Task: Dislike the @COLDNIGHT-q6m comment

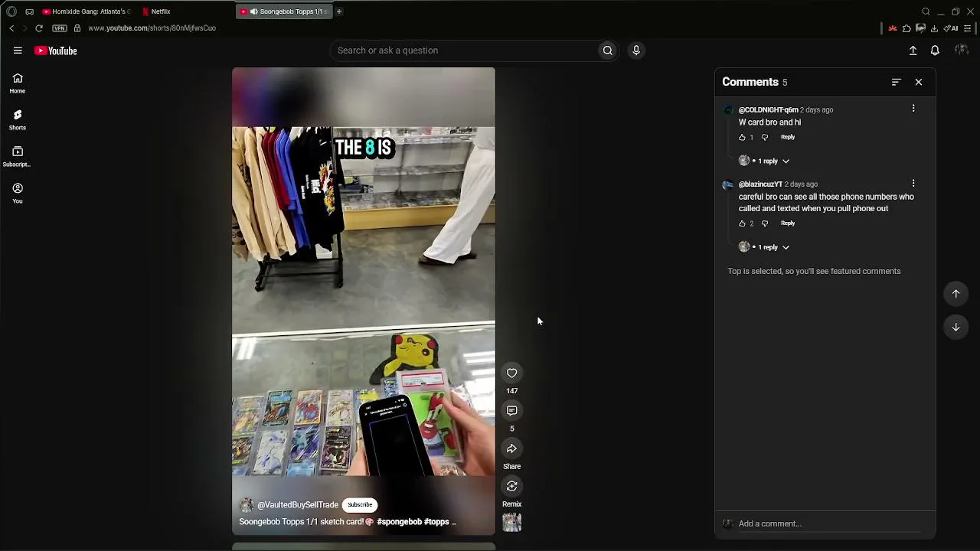Action: (x=764, y=137)
